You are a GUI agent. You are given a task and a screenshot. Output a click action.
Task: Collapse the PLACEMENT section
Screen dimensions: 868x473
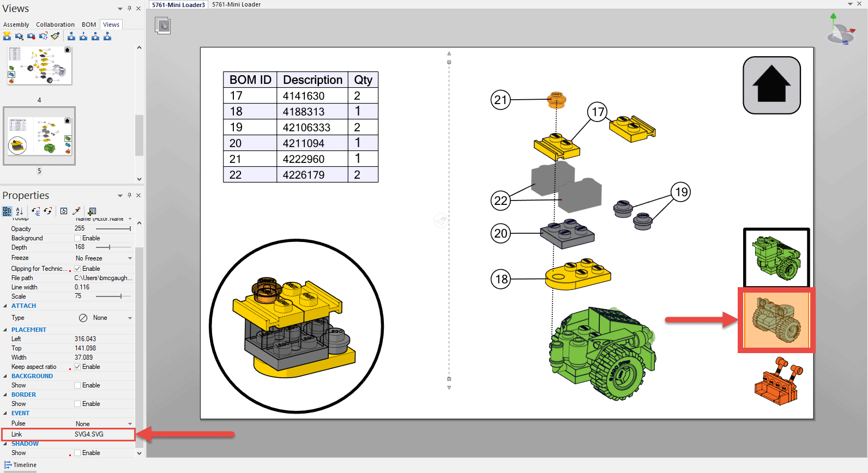pyautogui.click(x=5, y=330)
